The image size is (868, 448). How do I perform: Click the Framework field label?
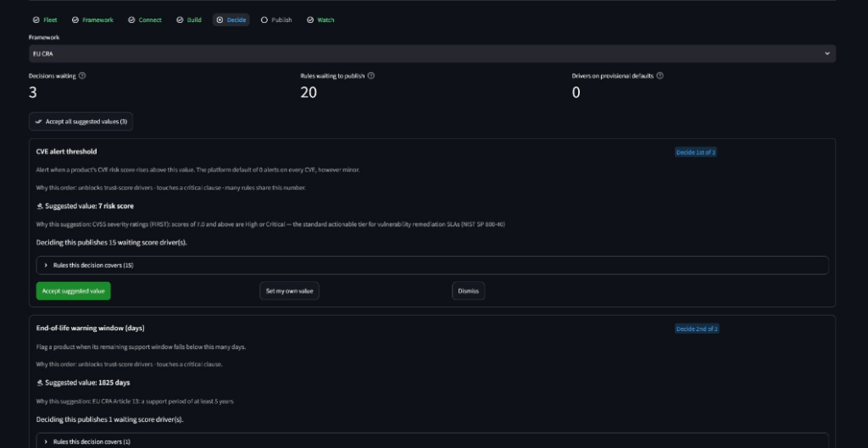pyautogui.click(x=44, y=37)
